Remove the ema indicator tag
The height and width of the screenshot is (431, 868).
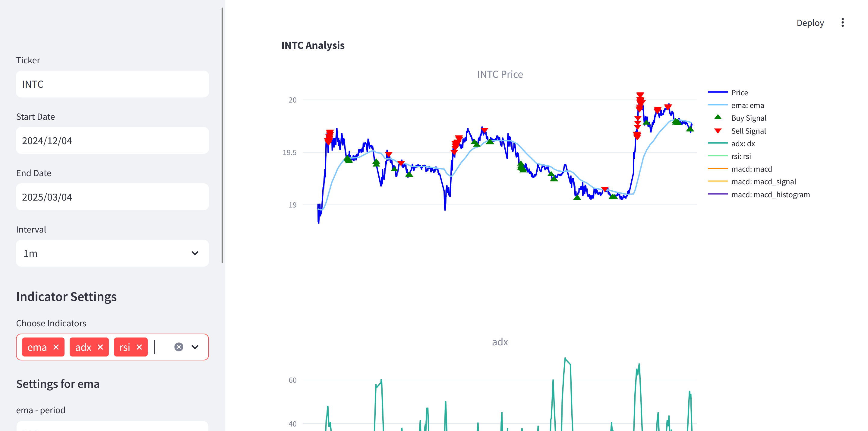(56, 347)
